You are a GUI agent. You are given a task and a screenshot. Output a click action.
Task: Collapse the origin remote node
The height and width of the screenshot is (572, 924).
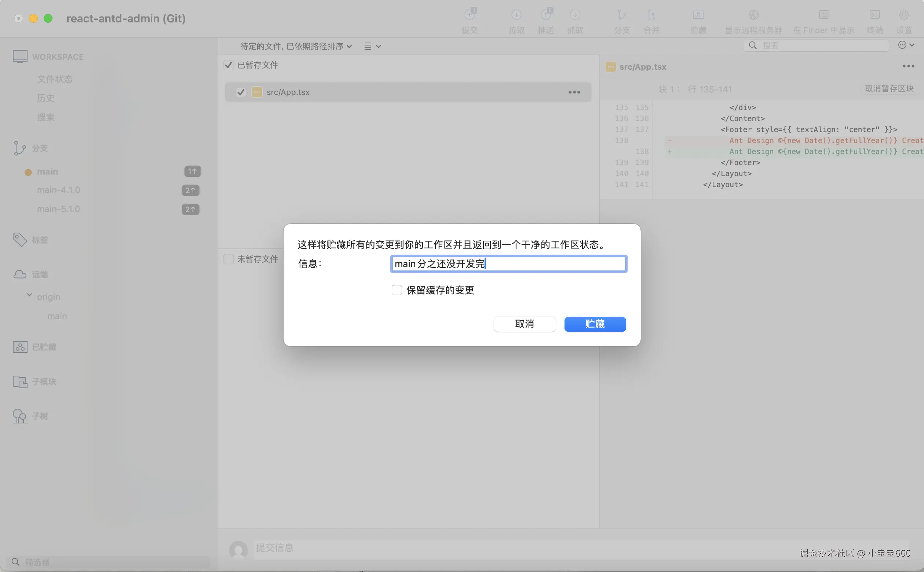(x=29, y=295)
